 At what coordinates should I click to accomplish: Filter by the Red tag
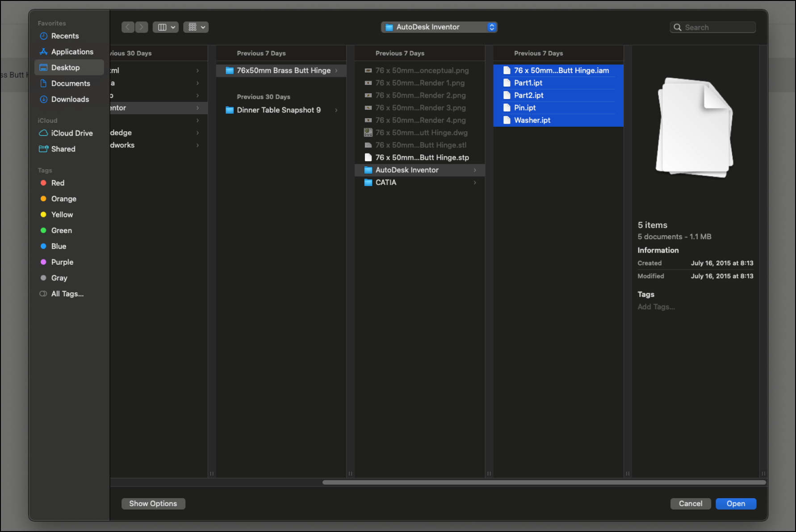(58, 183)
